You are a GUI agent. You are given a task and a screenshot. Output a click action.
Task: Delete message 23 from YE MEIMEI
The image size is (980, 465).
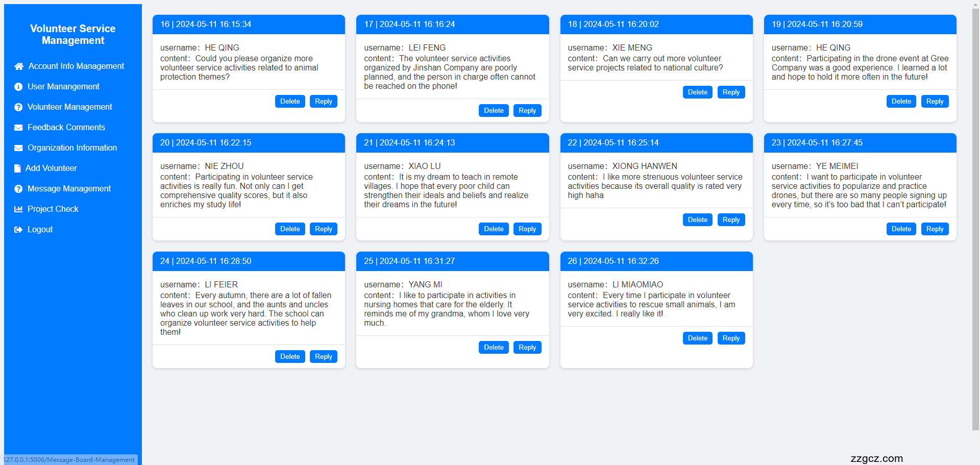(901, 229)
